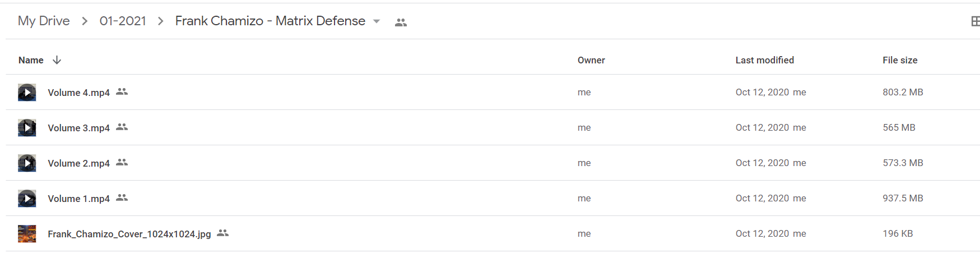Click the shared people icon beside Volume 4.mp4

122,91
